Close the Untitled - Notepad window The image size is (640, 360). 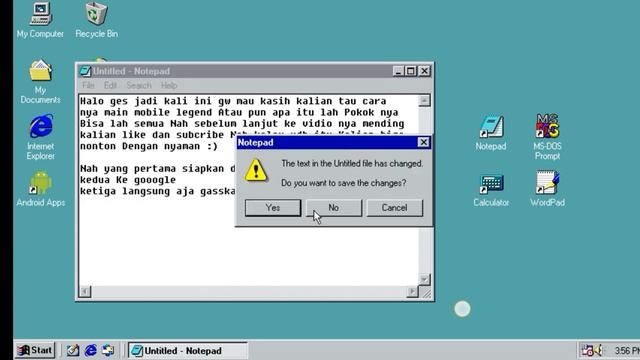point(424,71)
